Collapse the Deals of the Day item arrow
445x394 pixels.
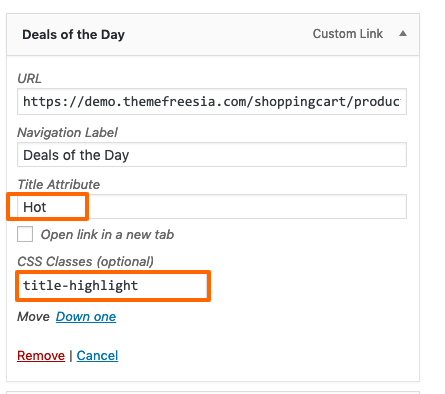(x=403, y=33)
